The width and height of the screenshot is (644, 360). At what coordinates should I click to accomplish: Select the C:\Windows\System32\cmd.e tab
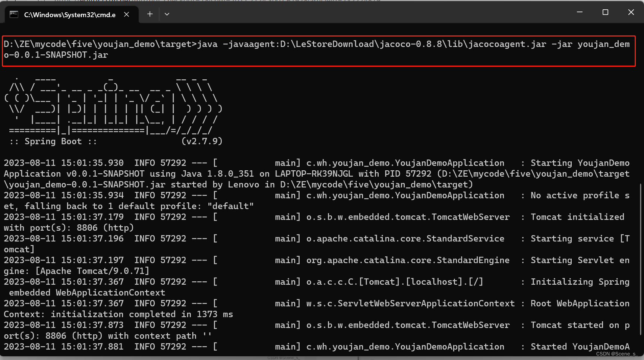[x=69, y=14]
